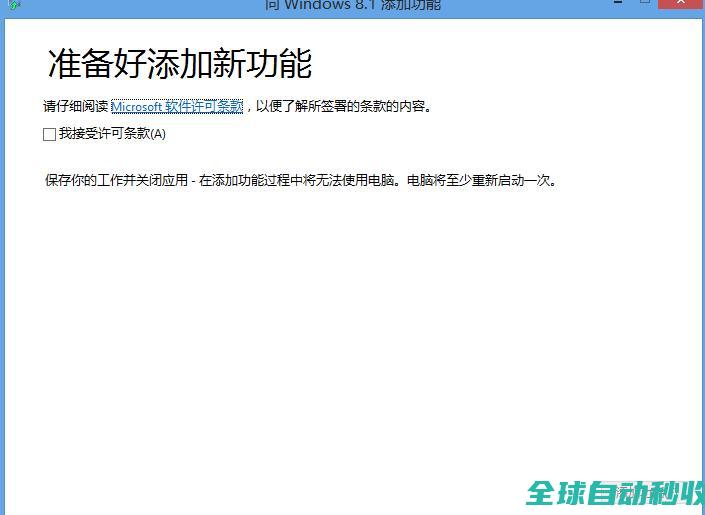Screen dimensions: 705x515
Task: Click empty white area in the wizard's center
Action: 352,320
